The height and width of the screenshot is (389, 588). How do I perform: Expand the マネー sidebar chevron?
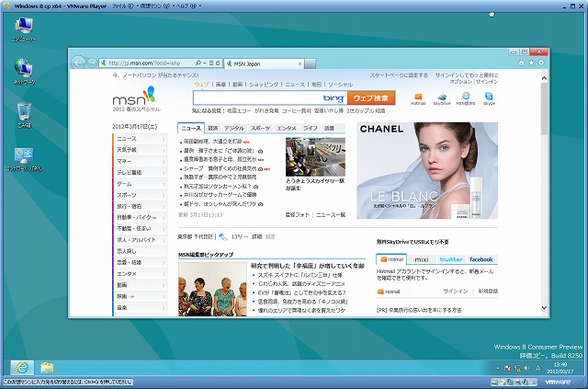(164, 162)
